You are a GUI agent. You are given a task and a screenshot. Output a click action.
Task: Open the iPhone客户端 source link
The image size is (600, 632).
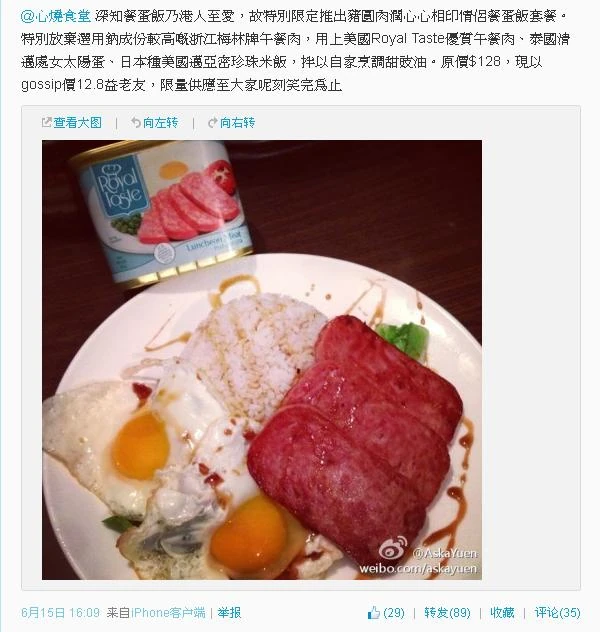tap(168, 613)
